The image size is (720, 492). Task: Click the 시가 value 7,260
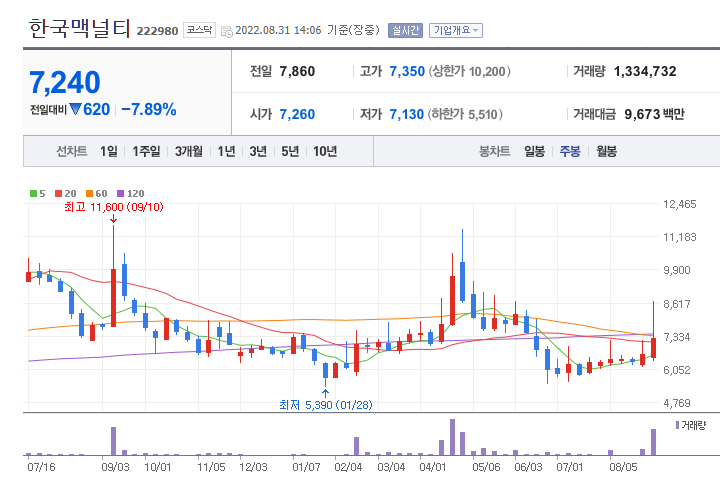coord(298,114)
